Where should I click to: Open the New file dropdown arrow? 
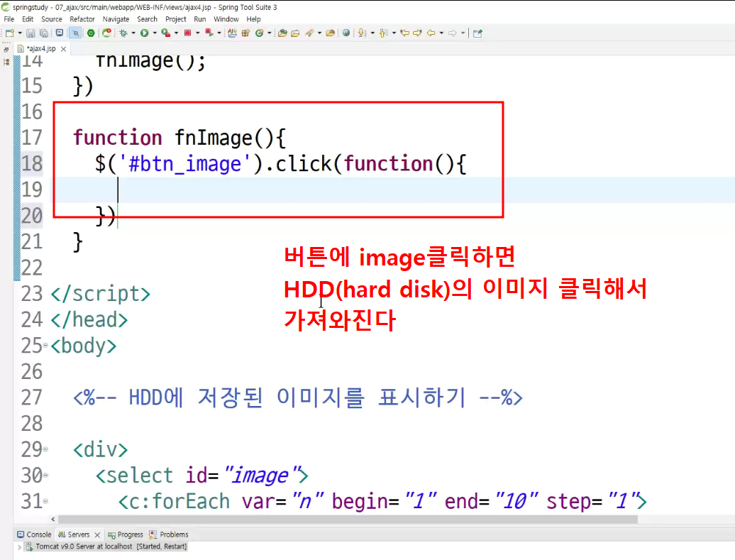20,33
